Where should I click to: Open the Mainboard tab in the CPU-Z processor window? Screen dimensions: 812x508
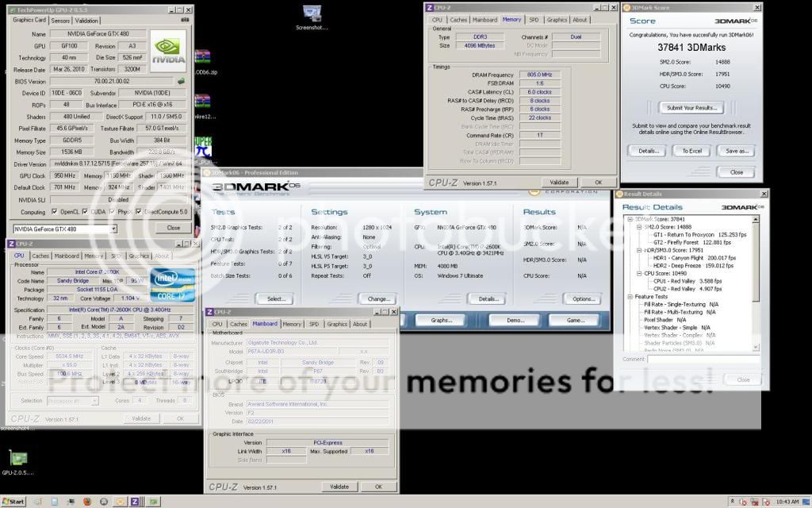coord(67,256)
